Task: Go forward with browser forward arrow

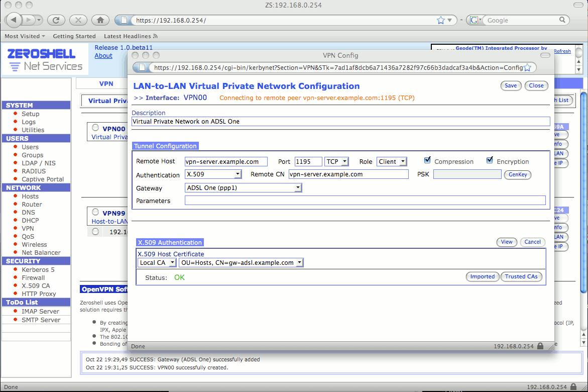Action: coord(29,20)
